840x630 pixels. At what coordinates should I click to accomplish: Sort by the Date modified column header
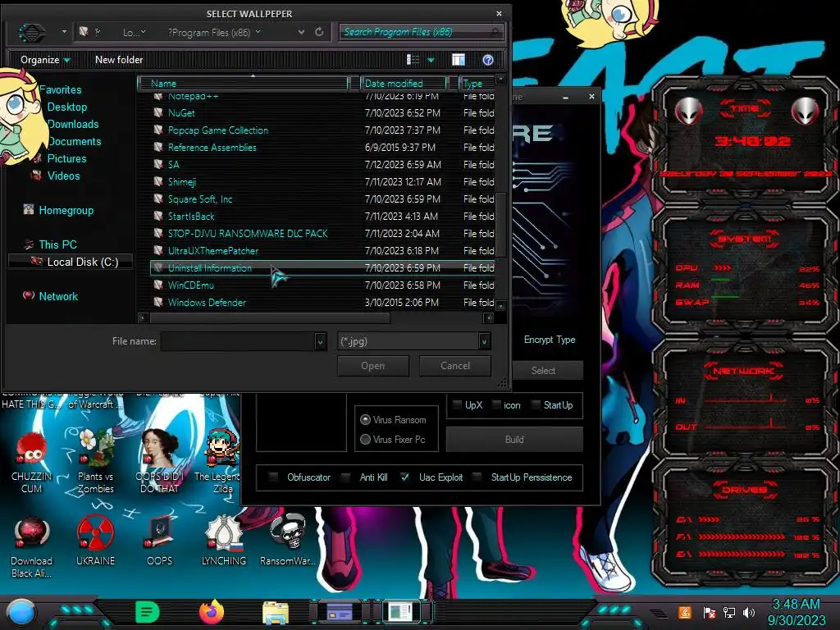click(x=404, y=84)
